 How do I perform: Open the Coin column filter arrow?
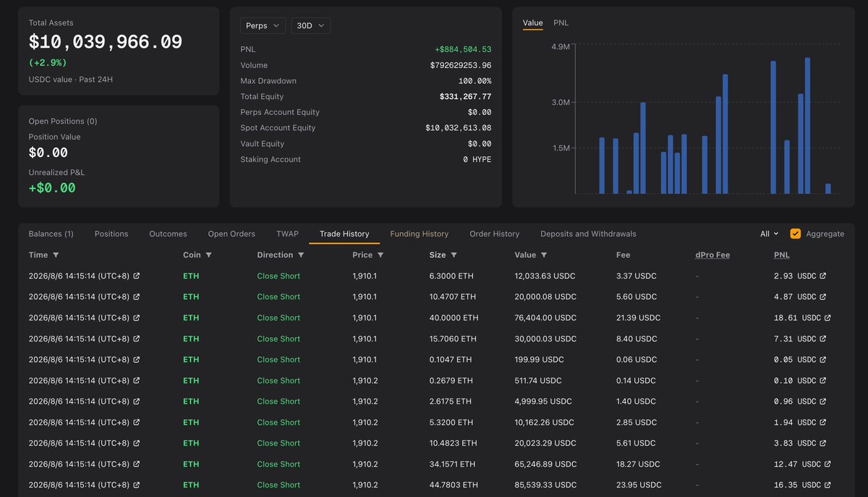click(x=208, y=255)
